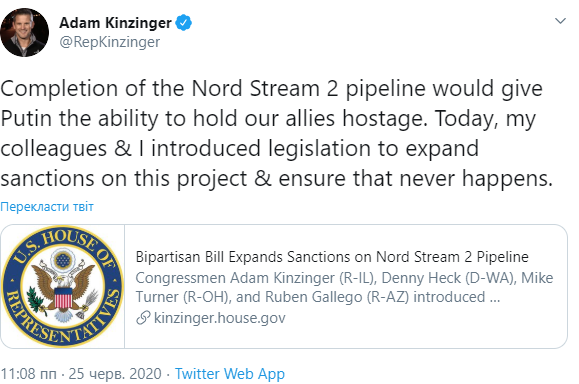Screen dimensions: 579x384
Task: Click the 'sanctions on this project' text line
Action: pos(277,179)
